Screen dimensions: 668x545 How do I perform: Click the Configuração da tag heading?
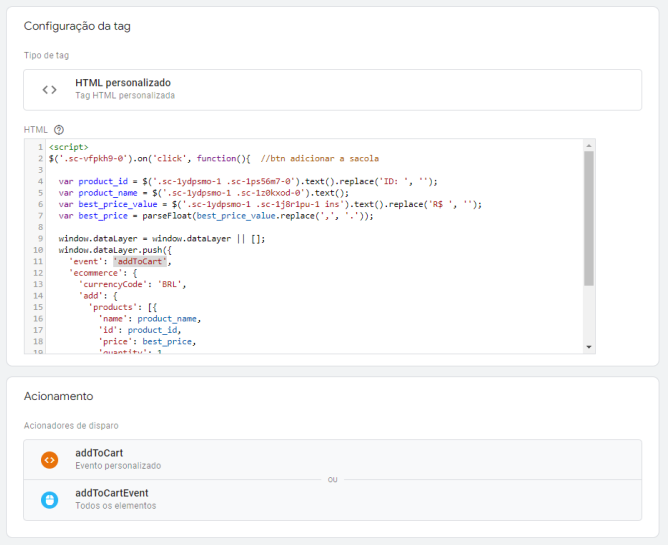click(77, 26)
